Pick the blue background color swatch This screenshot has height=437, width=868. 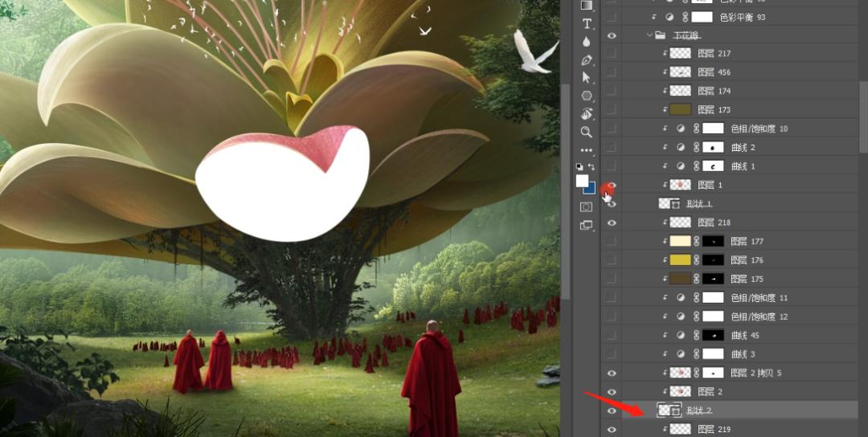click(592, 190)
